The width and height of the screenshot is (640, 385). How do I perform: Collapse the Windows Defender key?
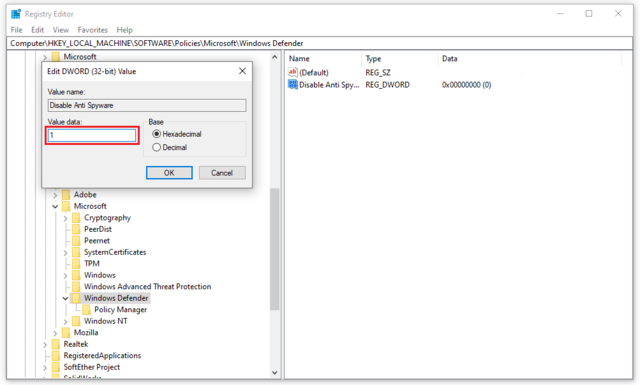click(x=65, y=298)
